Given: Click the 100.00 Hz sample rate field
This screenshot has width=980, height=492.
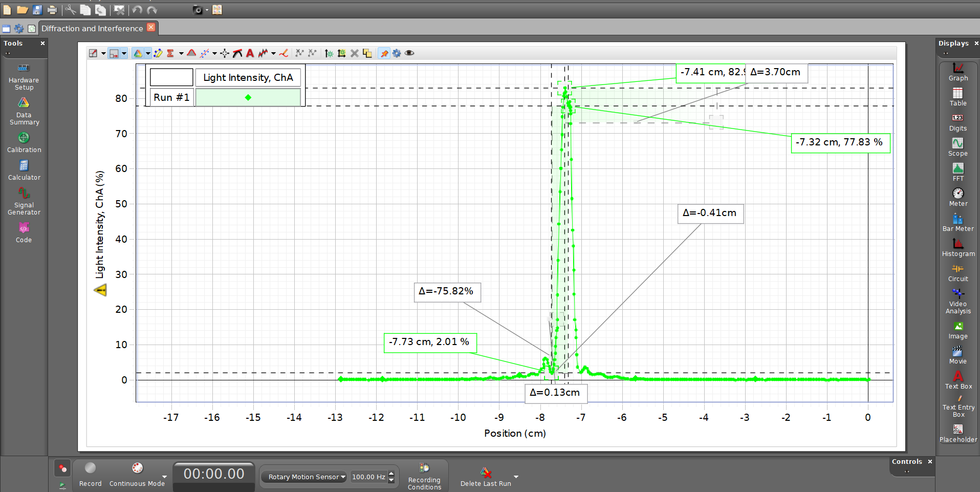Looking at the screenshot, I should click(x=368, y=477).
